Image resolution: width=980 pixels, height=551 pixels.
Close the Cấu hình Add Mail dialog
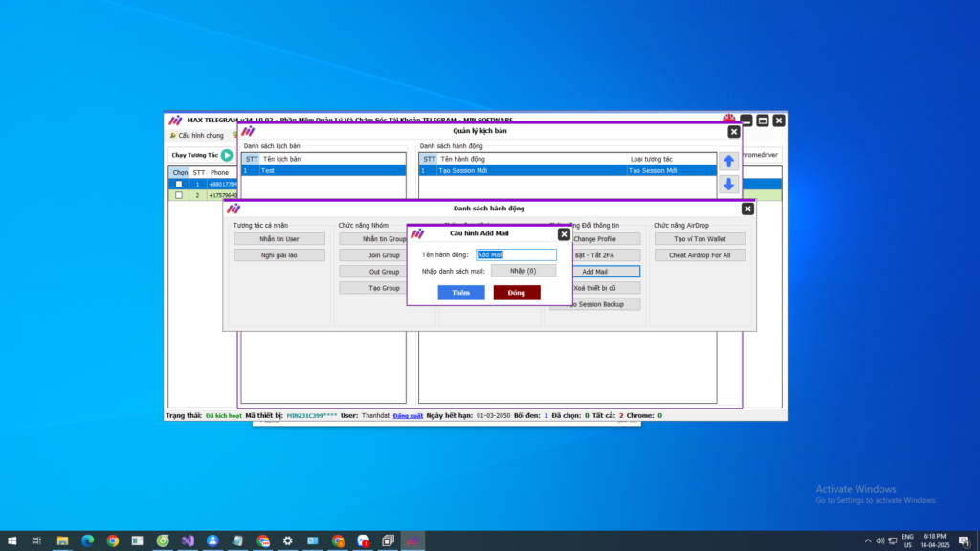(x=564, y=233)
